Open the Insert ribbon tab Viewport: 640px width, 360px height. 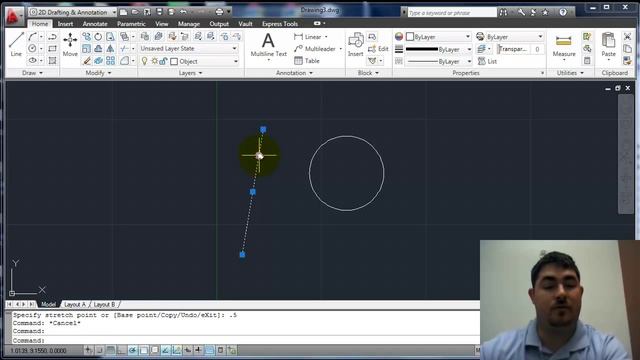pyautogui.click(x=65, y=24)
